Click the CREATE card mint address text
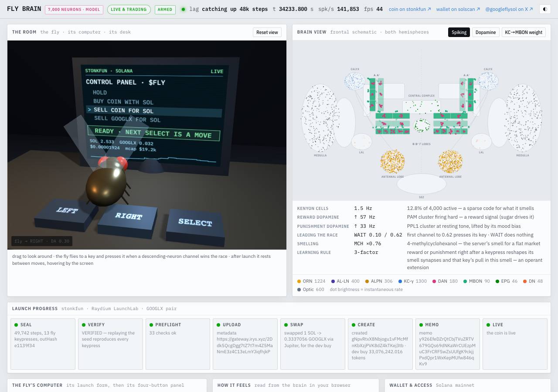 click(379, 342)
